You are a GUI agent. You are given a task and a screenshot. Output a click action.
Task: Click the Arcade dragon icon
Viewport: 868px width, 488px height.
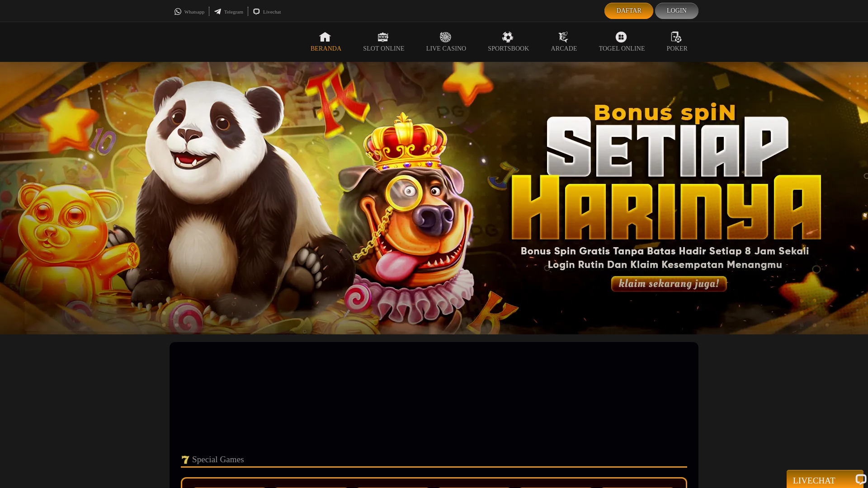563,37
